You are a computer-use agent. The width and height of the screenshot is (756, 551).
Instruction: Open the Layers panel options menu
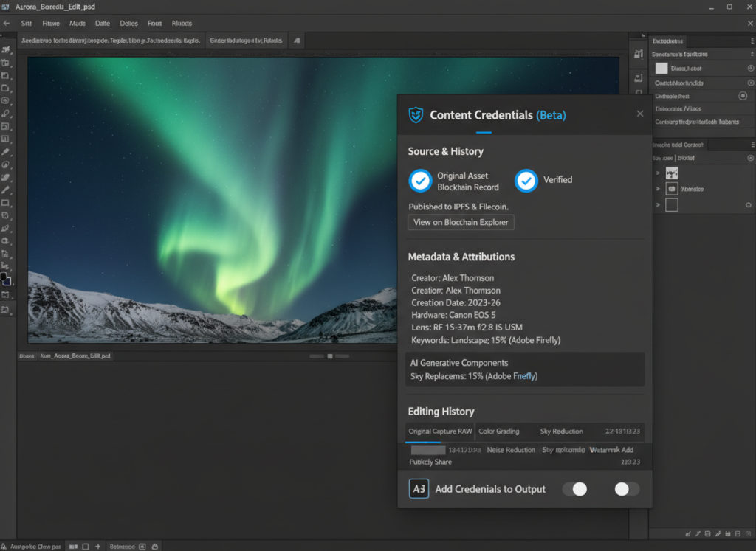(752, 144)
